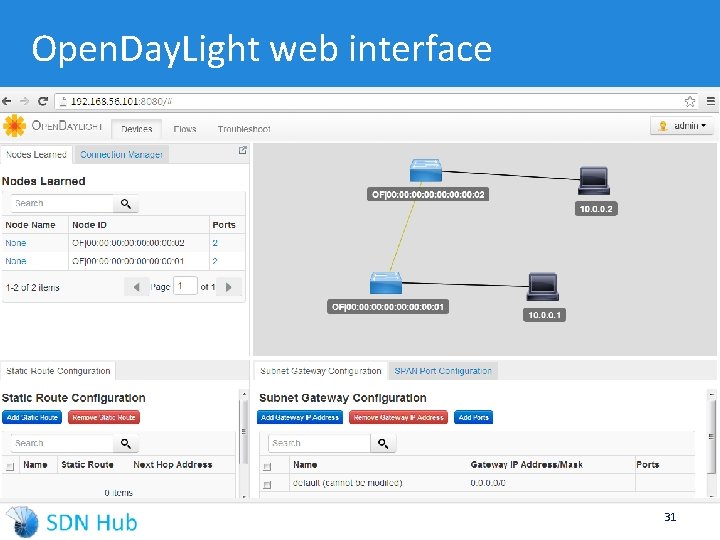Screen dimensions: 720x540
Task: Open the admin user dropdown
Action: (682, 125)
